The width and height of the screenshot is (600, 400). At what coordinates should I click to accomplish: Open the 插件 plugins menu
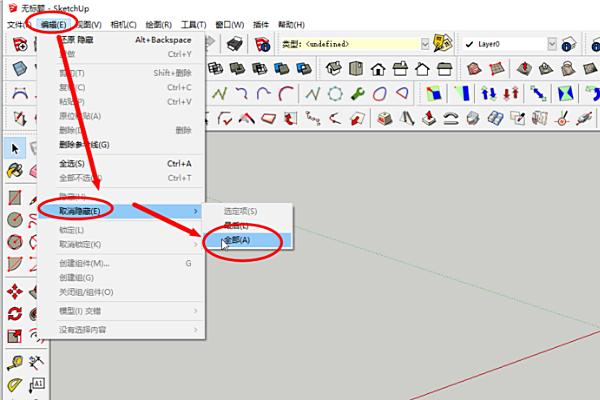(261, 25)
